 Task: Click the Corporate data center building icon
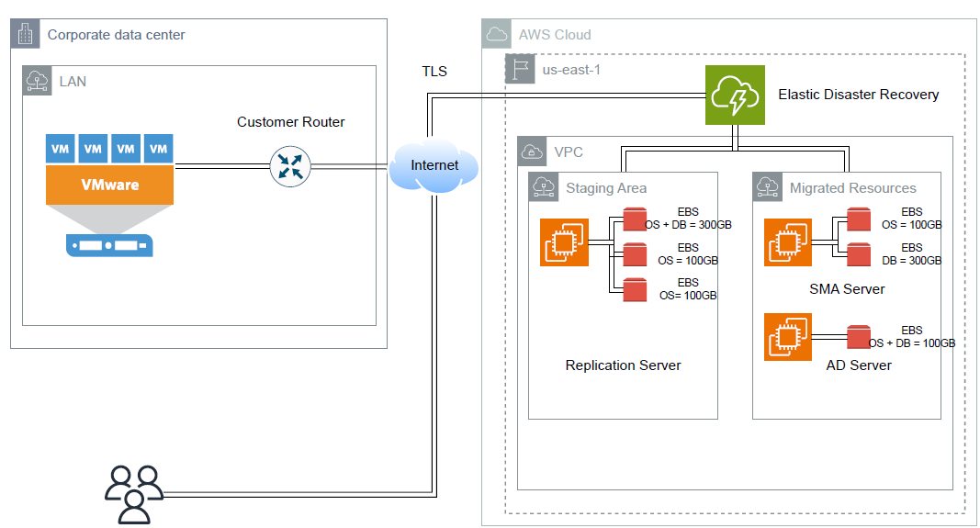[26, 34]
